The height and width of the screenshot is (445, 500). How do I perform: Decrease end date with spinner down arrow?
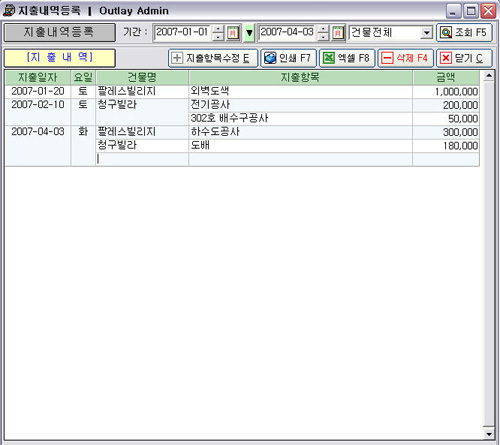[x=323, y=37]
